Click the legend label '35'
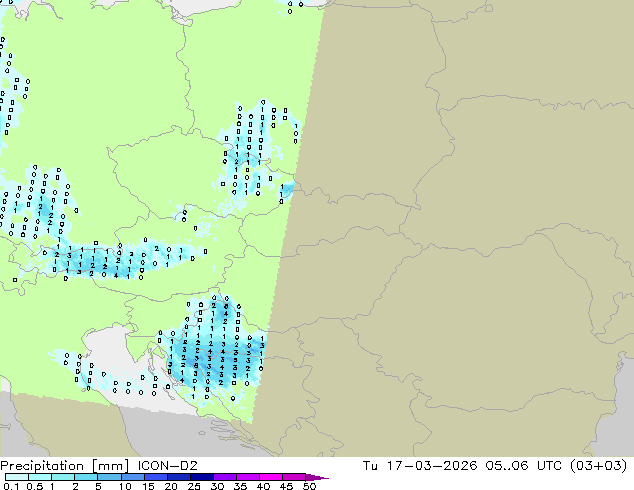 pyautogui.click(x=240, y=486)
